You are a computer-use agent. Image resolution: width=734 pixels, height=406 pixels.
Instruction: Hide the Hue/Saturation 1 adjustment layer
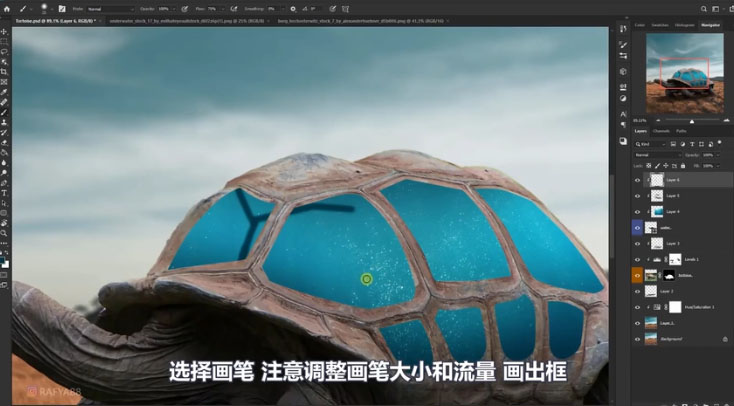pyautogui.click(x=638, y=307)
